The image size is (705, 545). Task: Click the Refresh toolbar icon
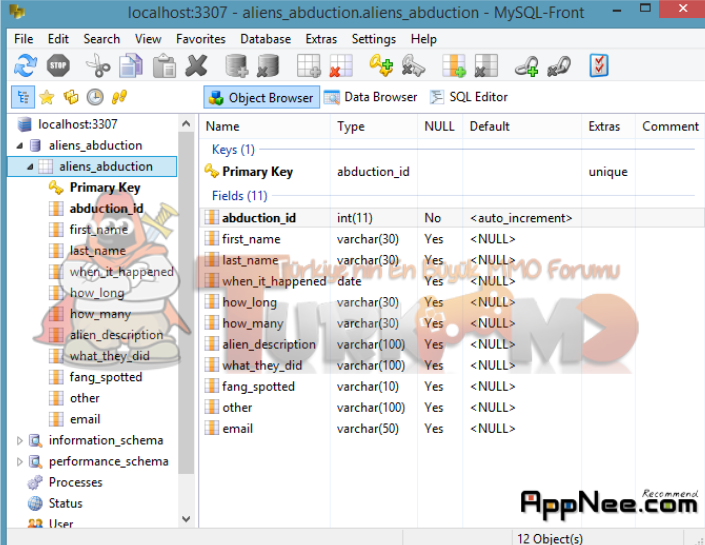[x=25, y=66]
